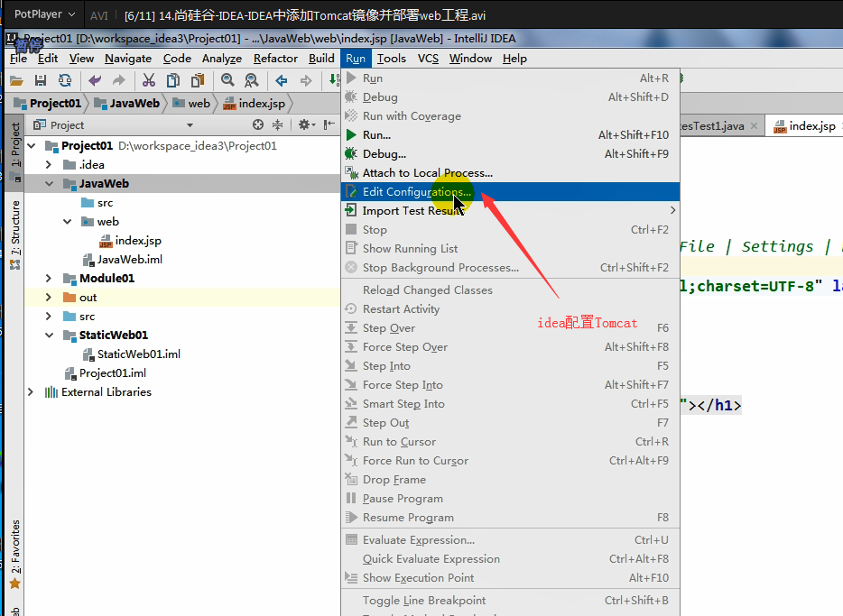The height and width of the screenshot is (616, 843).
Task: Click Reload Changed Classes entry
Action: point(510,290)
